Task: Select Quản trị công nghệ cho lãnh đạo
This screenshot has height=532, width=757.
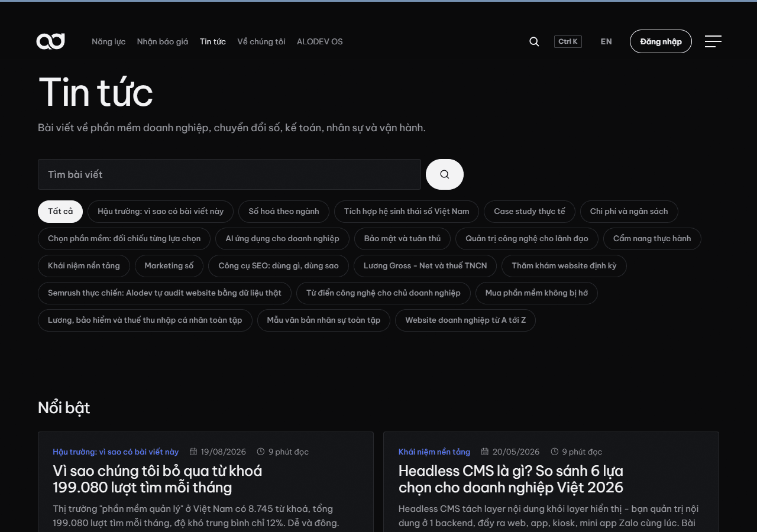Action: point(527,239)
